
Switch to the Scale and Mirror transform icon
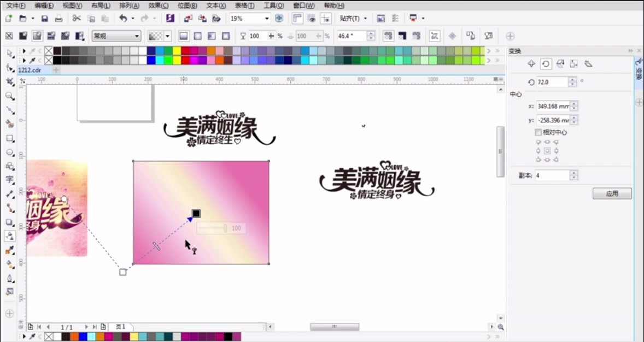coord(560,63)
